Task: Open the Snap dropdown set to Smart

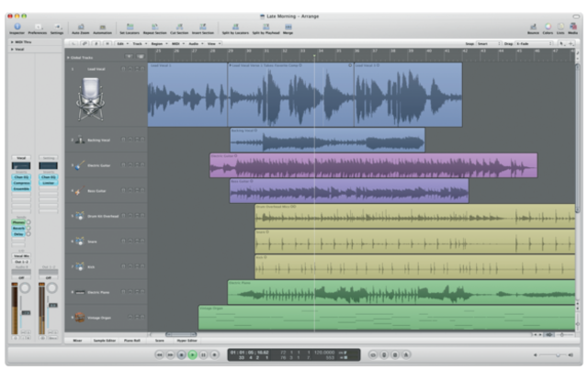Action: pos(489,44)
